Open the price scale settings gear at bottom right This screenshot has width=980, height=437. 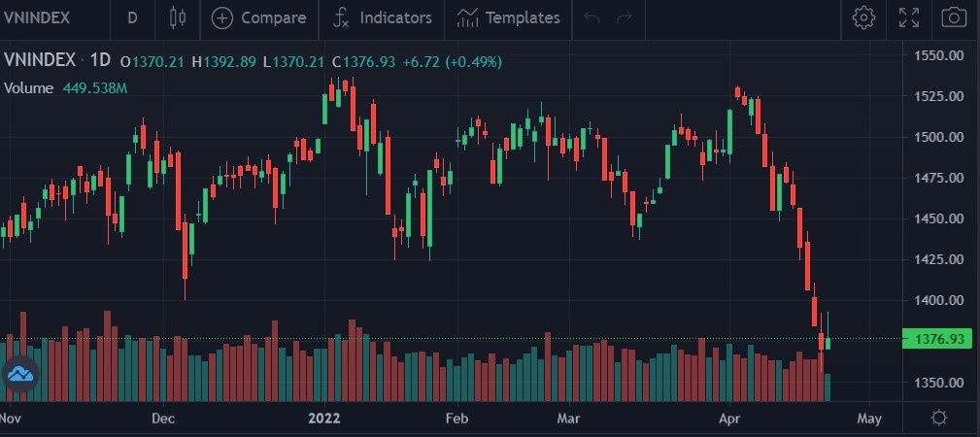coord(938,419)
